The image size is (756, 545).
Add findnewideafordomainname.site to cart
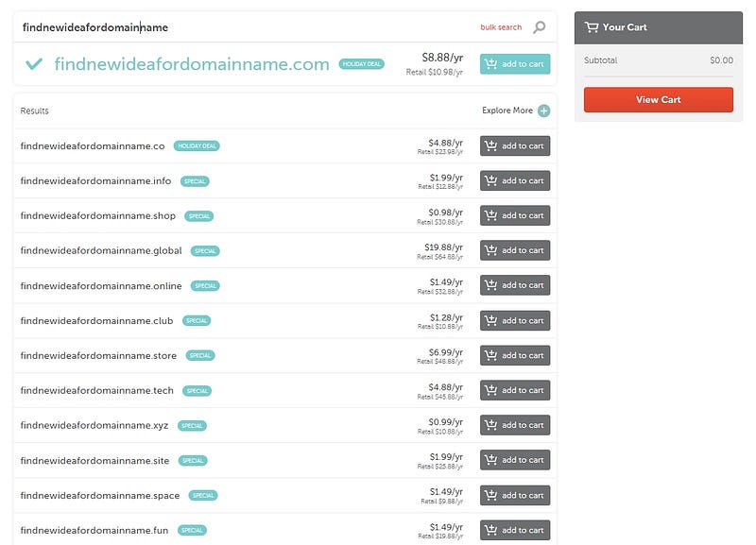pos(515,460)
